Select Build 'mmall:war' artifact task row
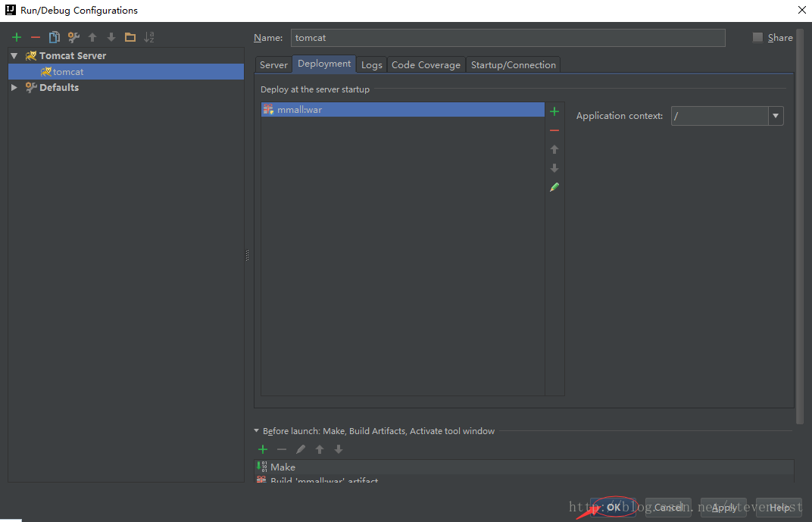The height and width of the screenshot is (522, 812). tap(525, 480)
